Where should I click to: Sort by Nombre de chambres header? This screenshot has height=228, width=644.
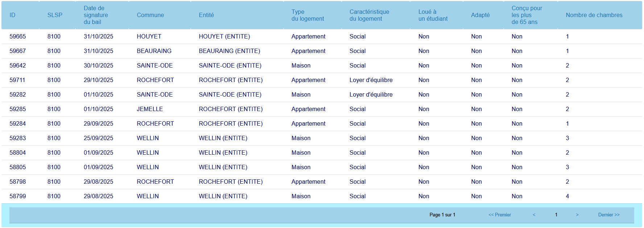594,15
